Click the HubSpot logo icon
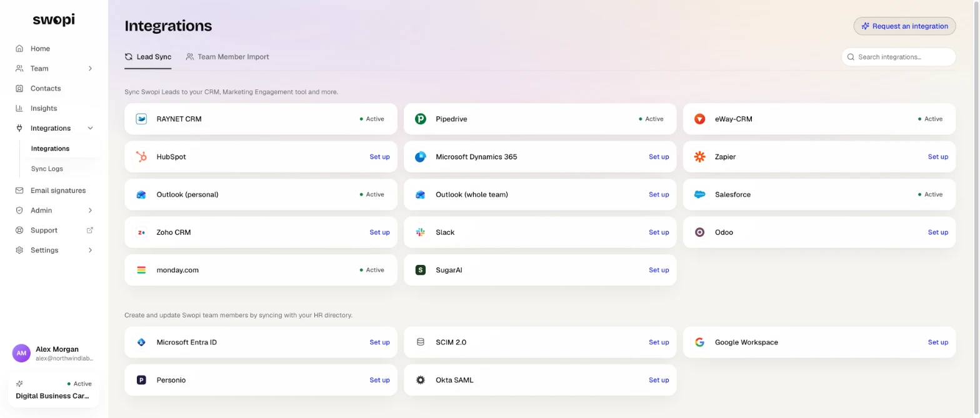Image resolution: width=980 pixels, height=418 pixels. tap(141, 157)
